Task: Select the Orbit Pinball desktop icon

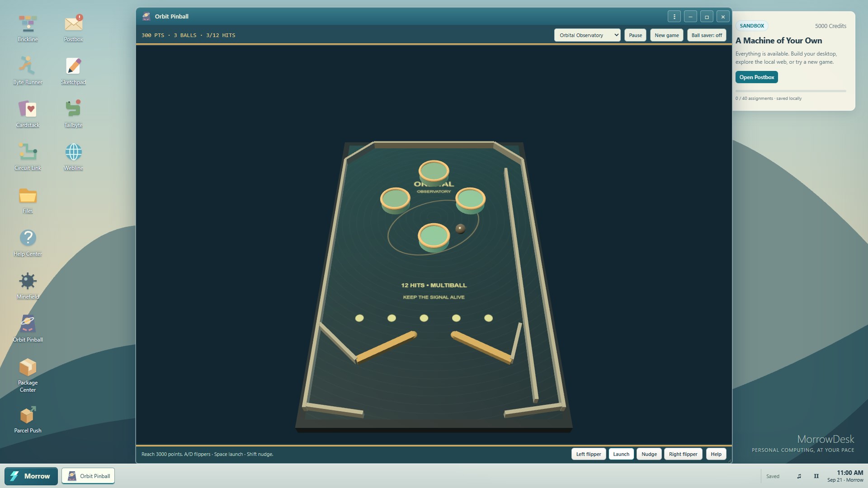Action: [28, 328]
